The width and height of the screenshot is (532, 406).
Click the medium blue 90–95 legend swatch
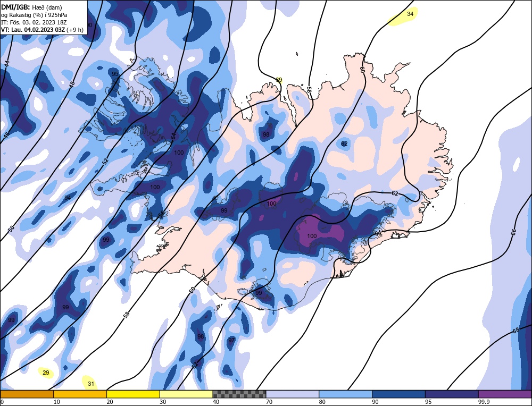click(398, 394)
